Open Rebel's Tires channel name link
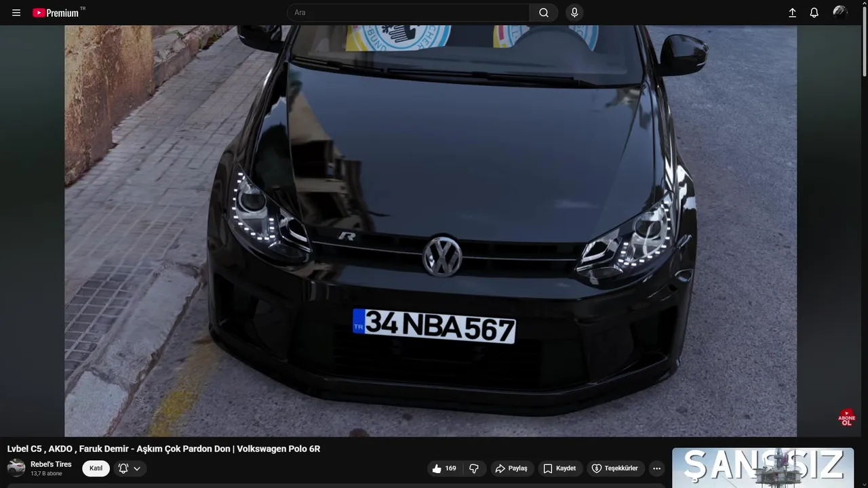Image resolution: width=868 pixels, height=488 pixels. (51, 464)
